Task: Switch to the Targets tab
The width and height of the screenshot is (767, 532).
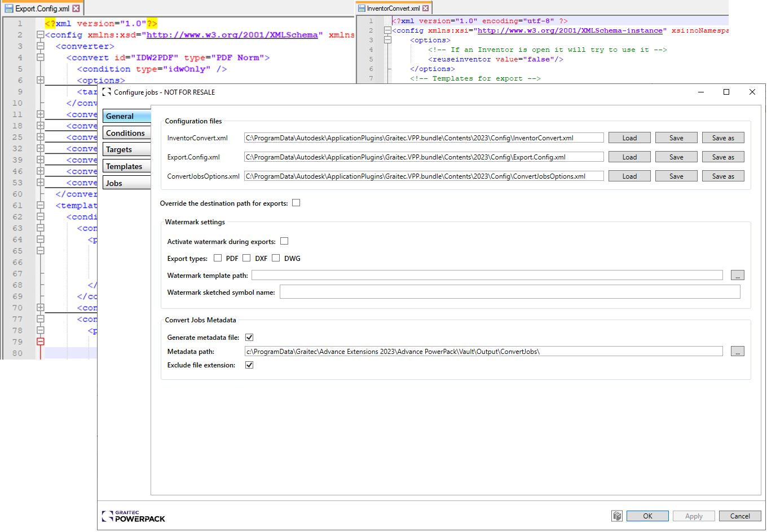Action: click(x=127, y=149)
